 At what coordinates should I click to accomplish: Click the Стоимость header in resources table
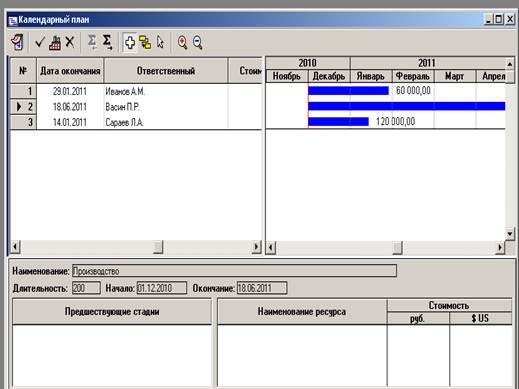pos(449,305)
